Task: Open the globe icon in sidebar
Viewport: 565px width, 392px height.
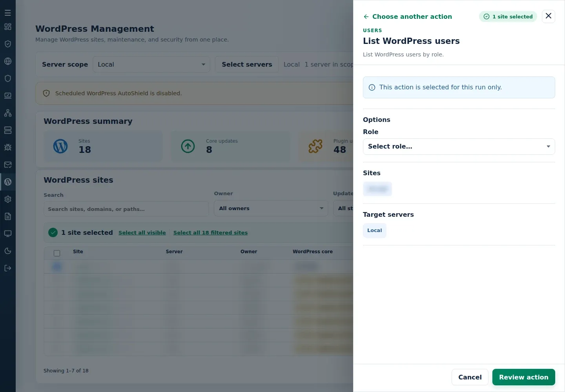Action: click(8, 61)
